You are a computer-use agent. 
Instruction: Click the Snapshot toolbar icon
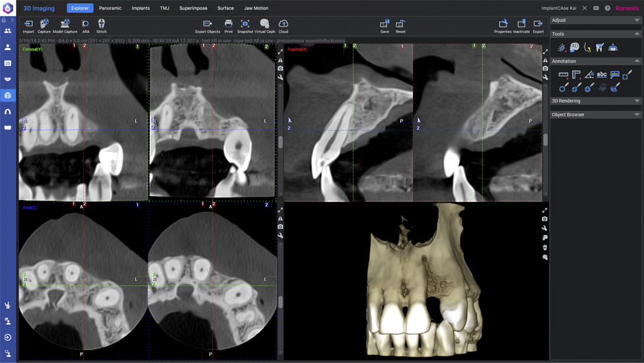click(x=244, y=24)
